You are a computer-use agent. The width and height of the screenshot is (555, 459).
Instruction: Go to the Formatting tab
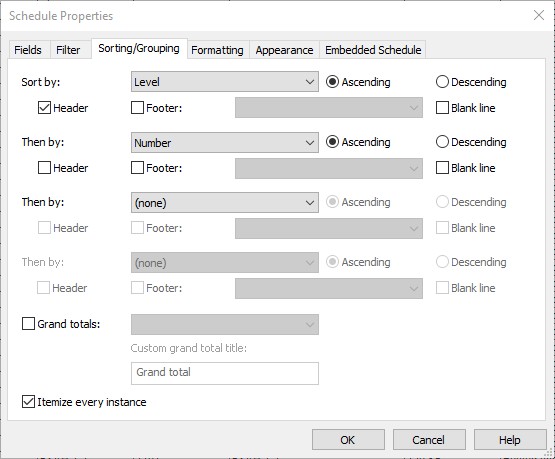217,50
